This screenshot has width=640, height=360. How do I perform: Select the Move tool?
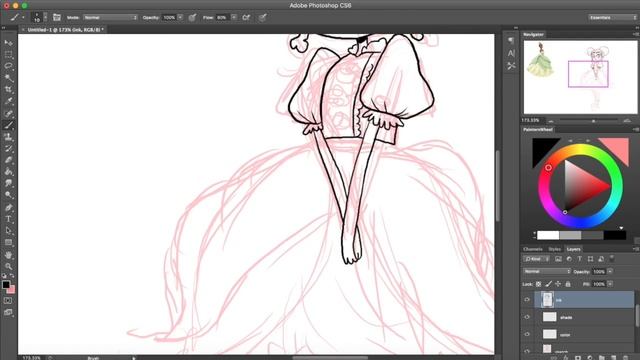pos(8,43)
